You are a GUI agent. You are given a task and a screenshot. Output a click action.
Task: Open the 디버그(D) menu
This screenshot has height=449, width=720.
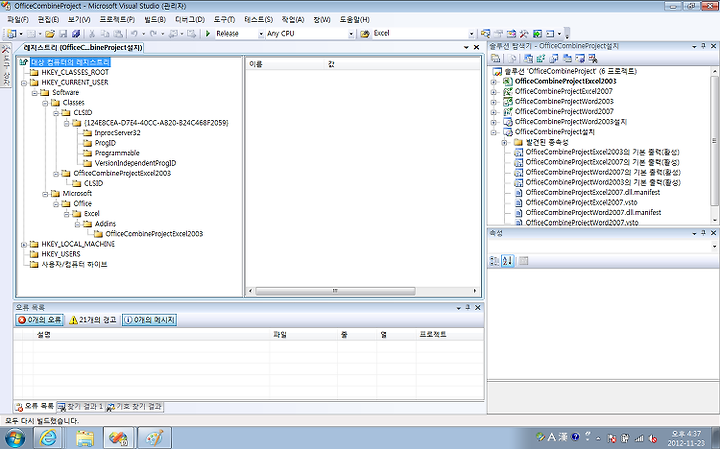click(x=190, y=19)
